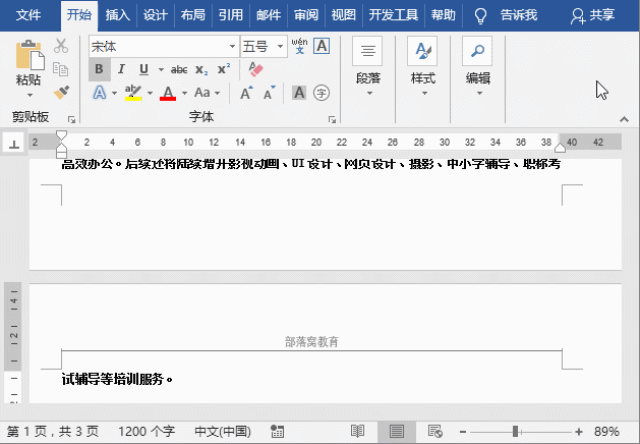Expand font color dropdown arrow
This screenshot has height=444, width=640.
click(184, 93)
